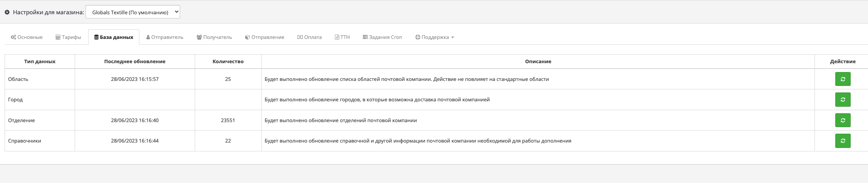This screenshot has width=868, height=183.
Task: Expand the Поддержка dropdown menu
Action: click(x=435, y=37)
